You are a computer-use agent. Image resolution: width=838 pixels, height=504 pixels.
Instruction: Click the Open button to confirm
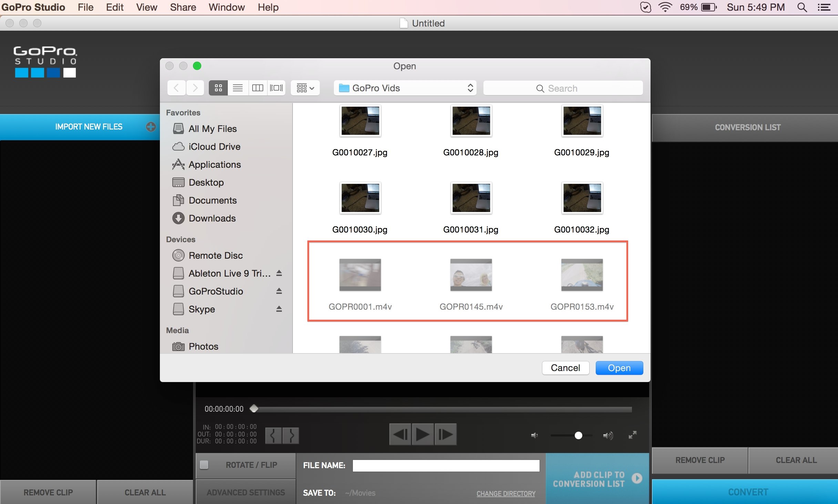pos(620,368)
